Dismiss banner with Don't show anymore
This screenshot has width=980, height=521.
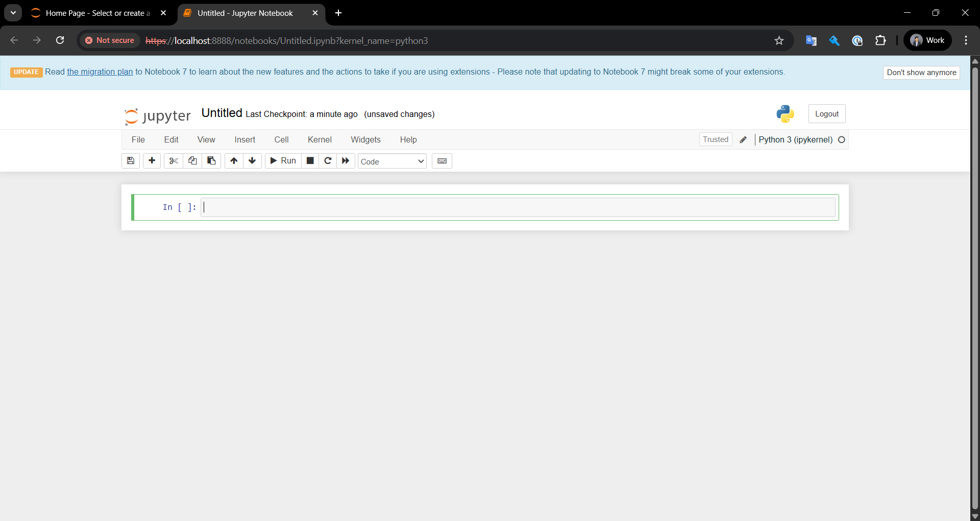tap(921, 73)
